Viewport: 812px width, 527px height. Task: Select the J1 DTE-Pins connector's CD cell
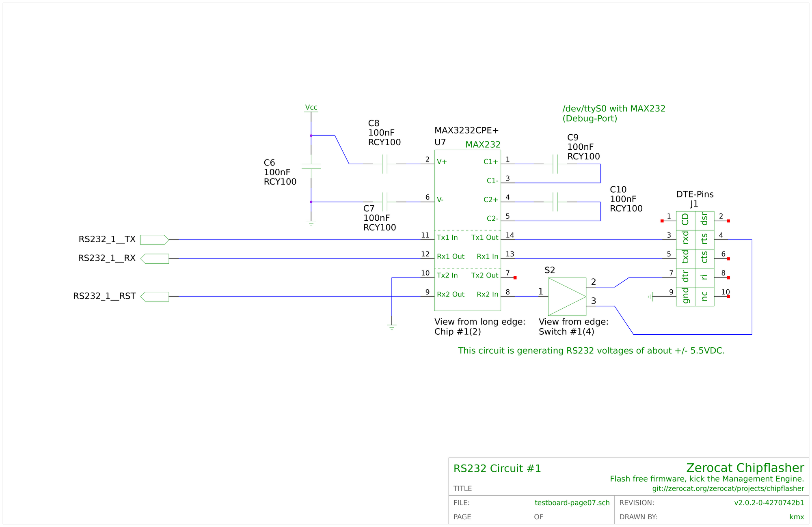[686, 221]
